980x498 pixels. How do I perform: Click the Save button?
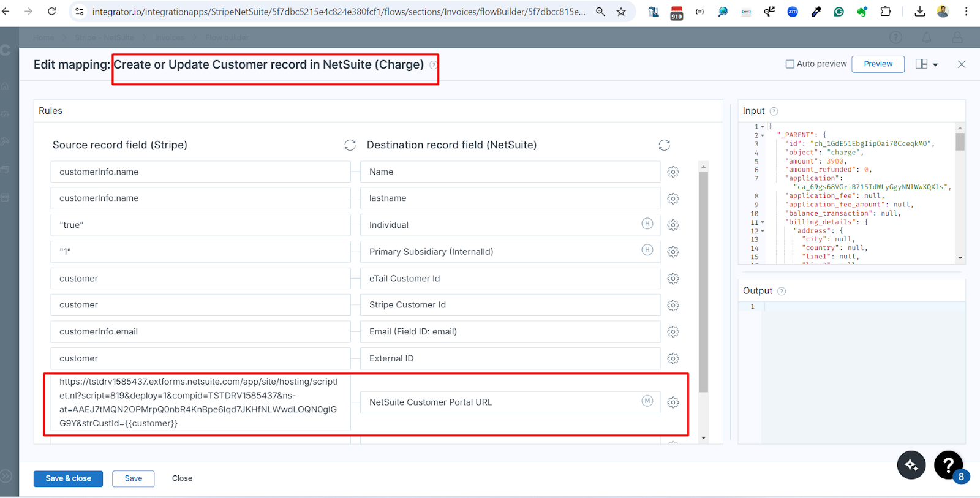click(x=133, y=478)
